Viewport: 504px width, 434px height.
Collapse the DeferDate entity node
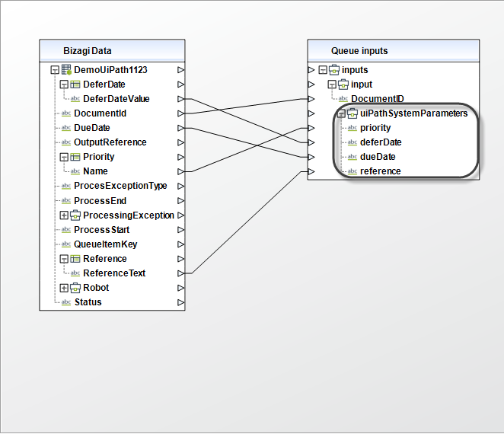(x=64, y=85)
